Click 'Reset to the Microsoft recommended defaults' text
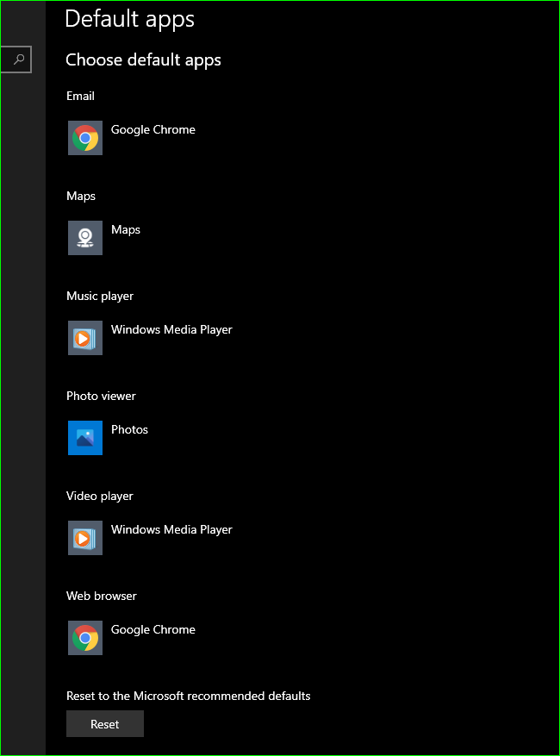Screen dimensions: 560x756 [x=189, y=697]
